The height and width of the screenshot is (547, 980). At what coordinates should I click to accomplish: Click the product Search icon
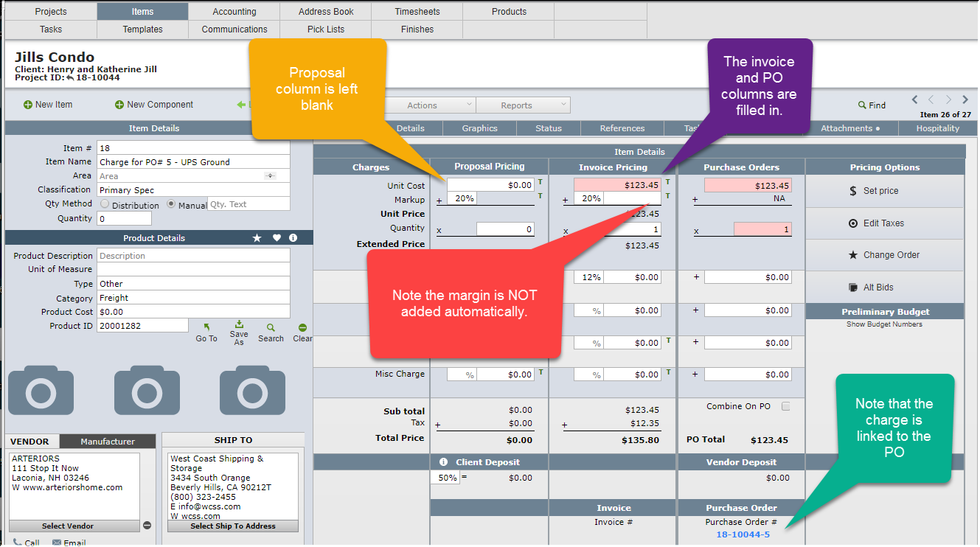[271, 328]
